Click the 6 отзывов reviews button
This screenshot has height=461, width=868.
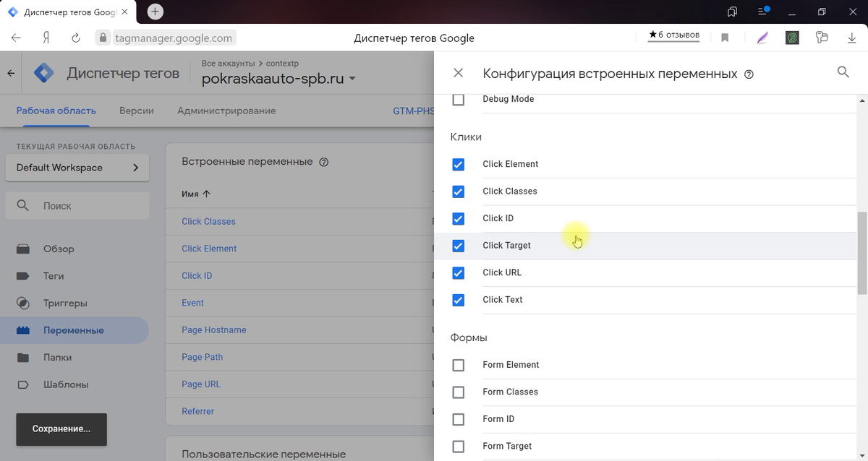coord(673,35)
